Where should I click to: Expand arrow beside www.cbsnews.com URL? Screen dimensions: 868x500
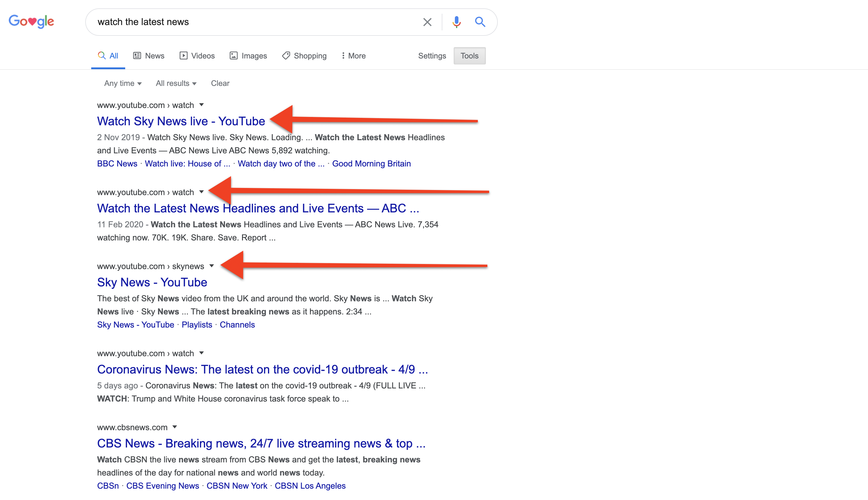tap(175, 427)
